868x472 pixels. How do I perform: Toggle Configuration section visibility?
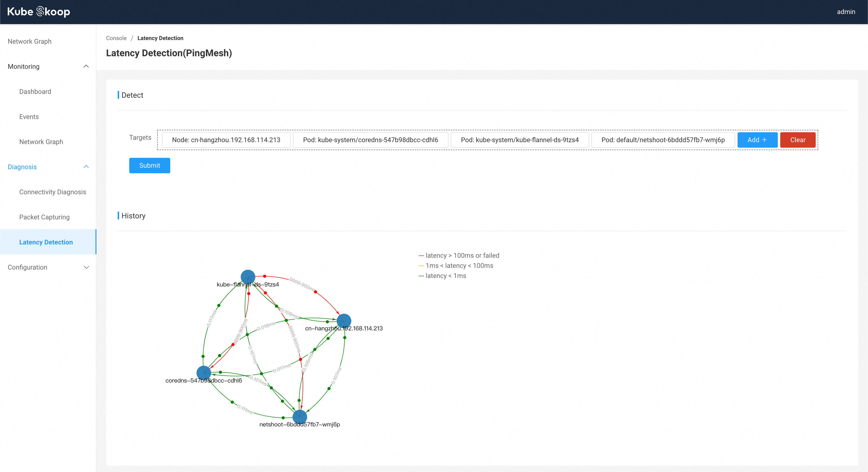(x=49, y=267)
